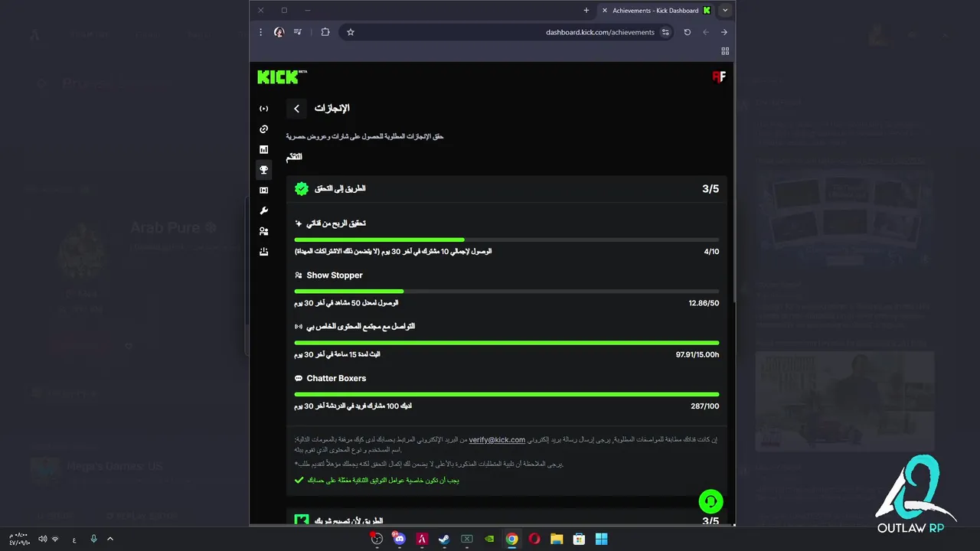Open the community users sidebar icon
This screenshot has height=551, width=980.
pos(263,231)
